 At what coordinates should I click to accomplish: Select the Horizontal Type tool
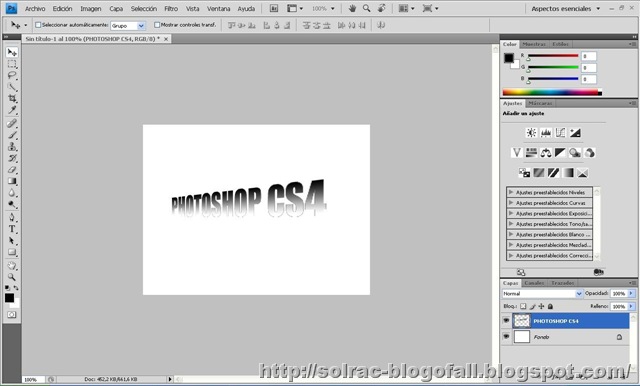point(12,229)
